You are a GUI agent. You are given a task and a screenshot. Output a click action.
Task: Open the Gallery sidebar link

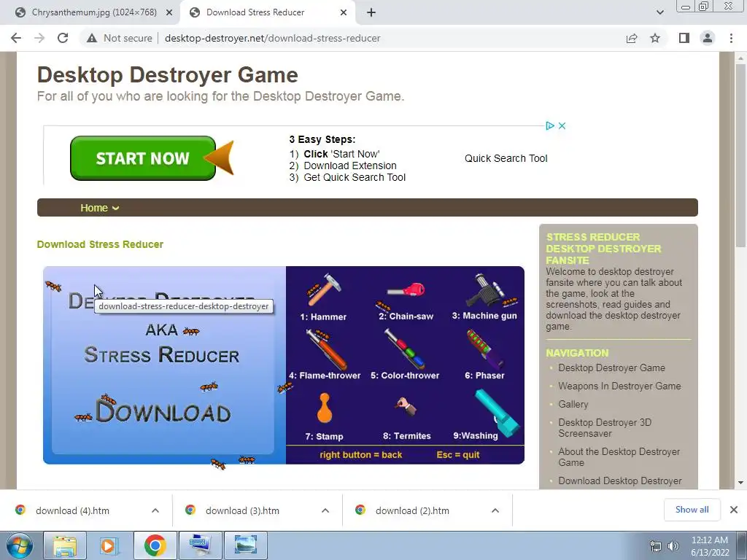[x=573, y=404]
